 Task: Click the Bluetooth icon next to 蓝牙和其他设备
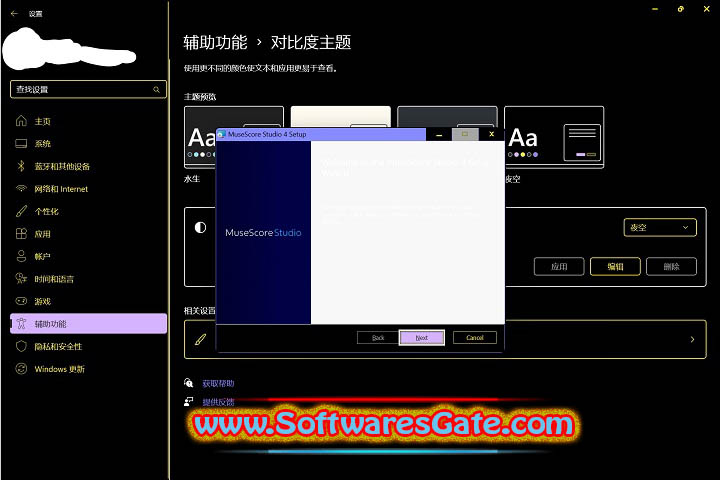[x=21, y=166]
